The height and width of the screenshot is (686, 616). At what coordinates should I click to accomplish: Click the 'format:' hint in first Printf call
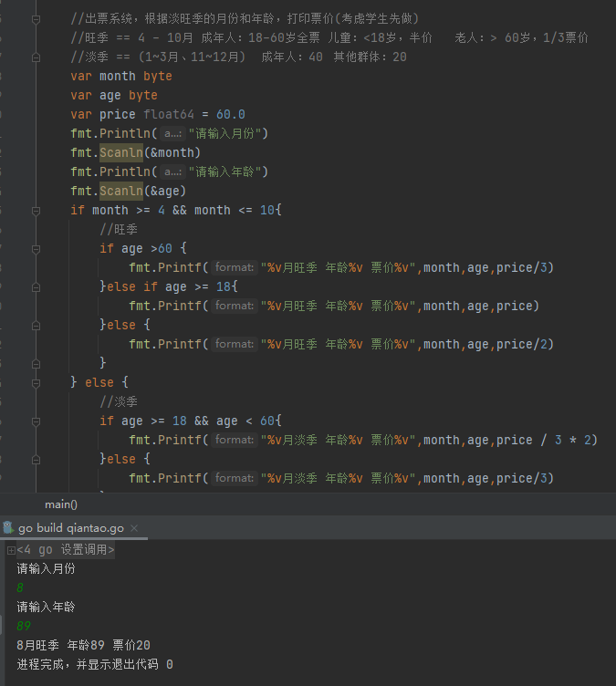(235, 268)
